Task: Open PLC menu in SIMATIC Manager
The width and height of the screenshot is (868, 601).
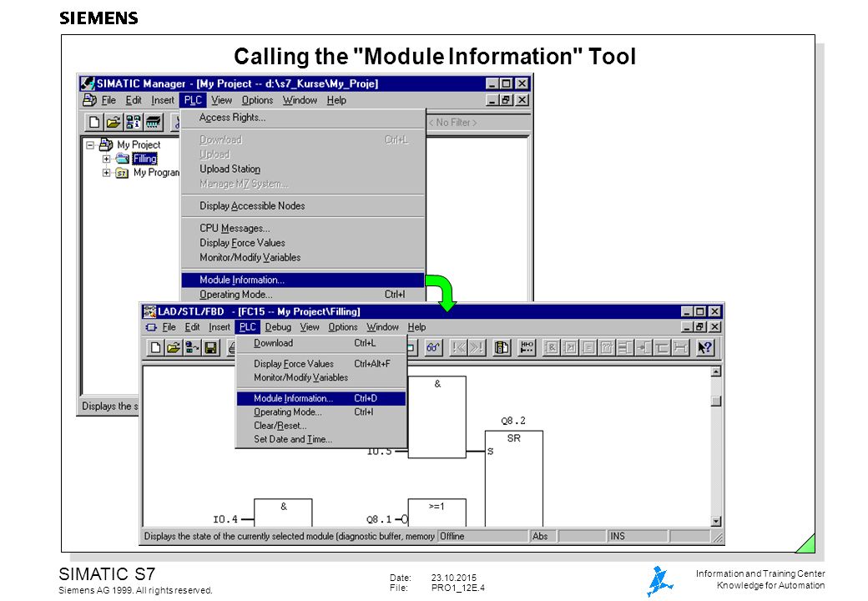Action: click(193, 100)
